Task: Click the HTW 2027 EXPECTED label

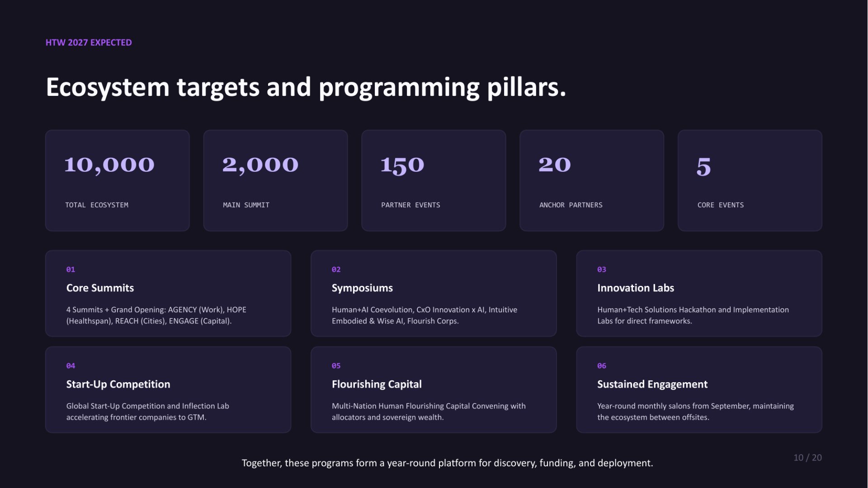Action: pos(89,43)
